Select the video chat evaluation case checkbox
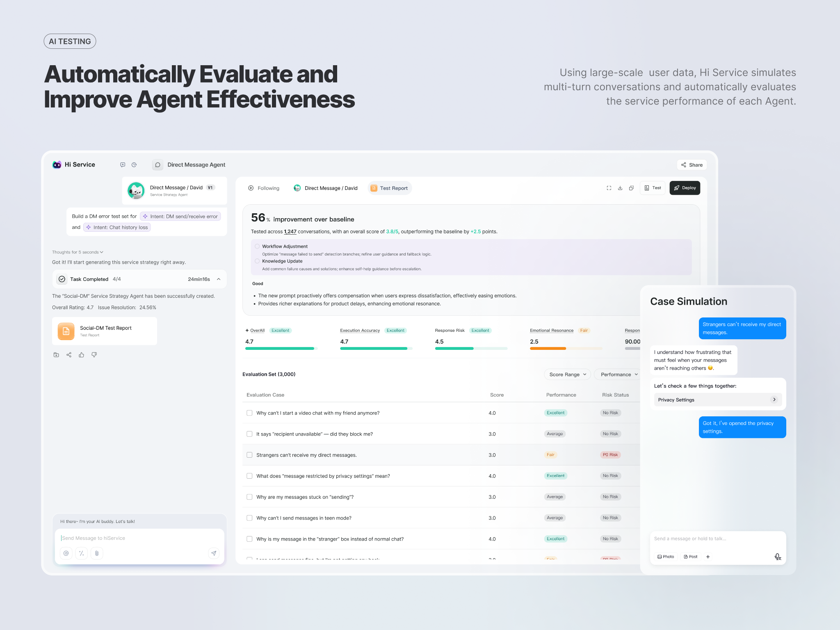 pyautogui.click(x=249, y=413)
